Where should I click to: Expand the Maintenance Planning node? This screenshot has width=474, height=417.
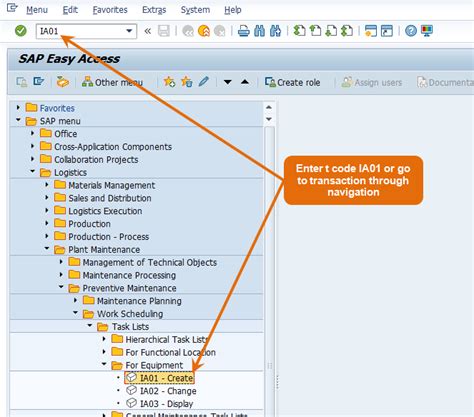pyautogui.click(x=75, y=300)
